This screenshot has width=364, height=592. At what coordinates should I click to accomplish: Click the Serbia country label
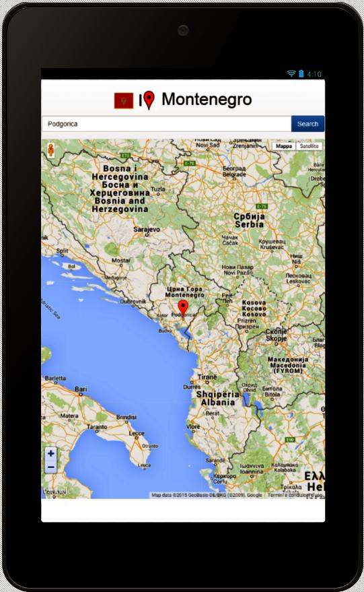(250, 224)
